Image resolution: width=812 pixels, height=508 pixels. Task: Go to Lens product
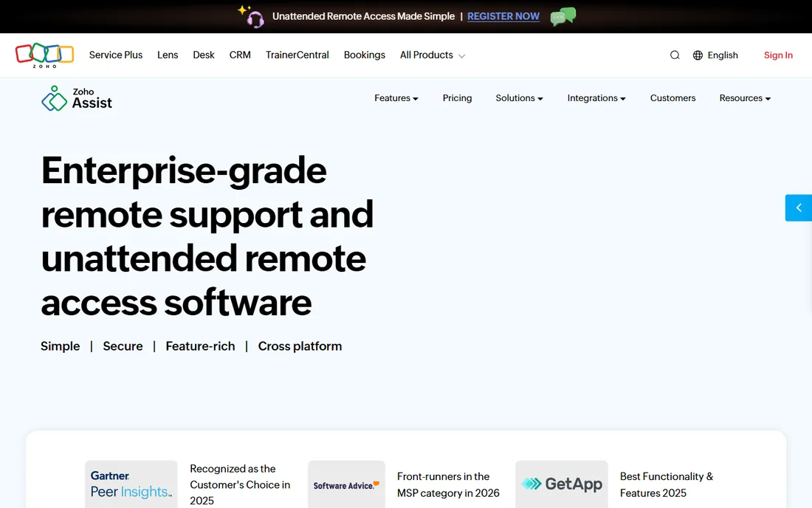(168, 55)
